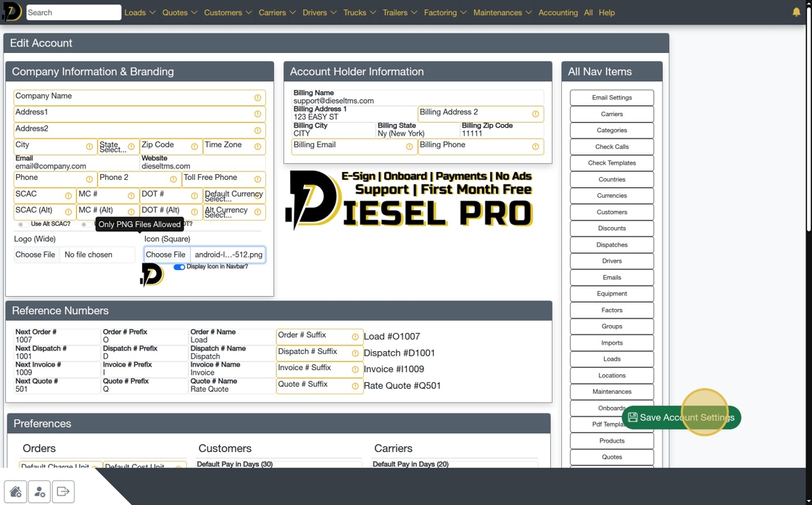
Task: Click the Save Account Settings button
Action: coord(681,417)
